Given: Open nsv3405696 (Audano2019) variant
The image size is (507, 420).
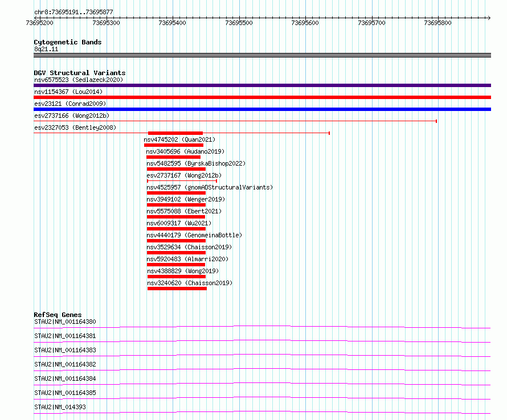Looking at the screenshot, I should pyautogui.click(x=185, y=151).
